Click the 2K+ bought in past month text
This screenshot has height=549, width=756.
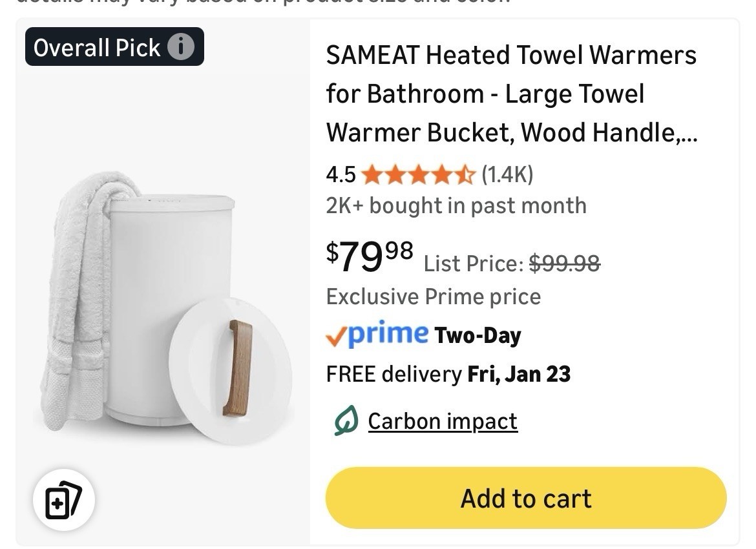(456, 205)
